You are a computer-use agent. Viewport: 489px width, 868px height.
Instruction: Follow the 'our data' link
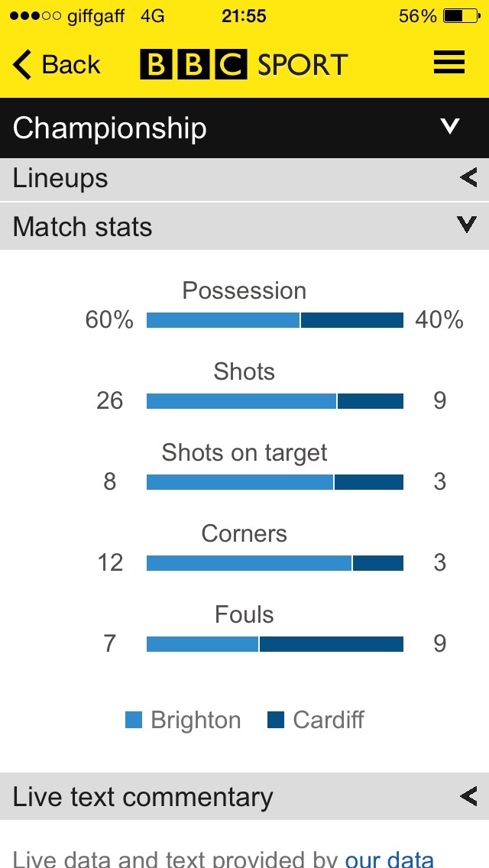390,858
